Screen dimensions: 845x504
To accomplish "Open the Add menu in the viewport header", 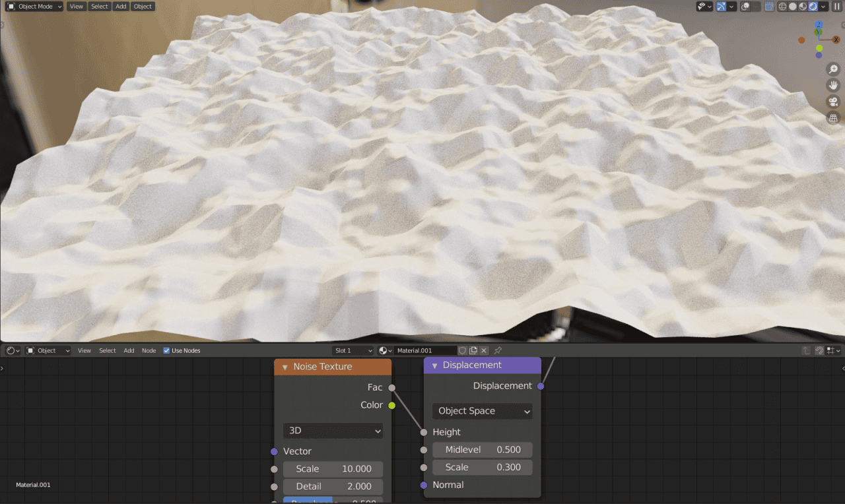I will [x=121, y=6].
